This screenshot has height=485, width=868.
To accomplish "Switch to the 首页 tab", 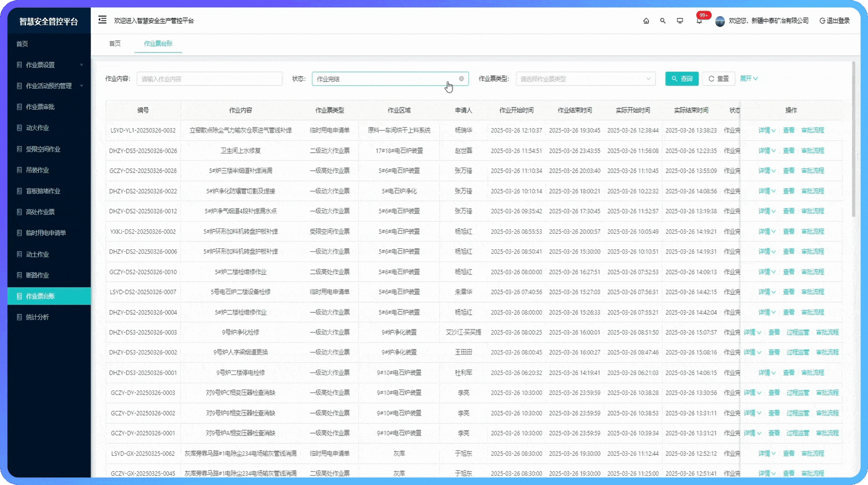I will (115, 44).
